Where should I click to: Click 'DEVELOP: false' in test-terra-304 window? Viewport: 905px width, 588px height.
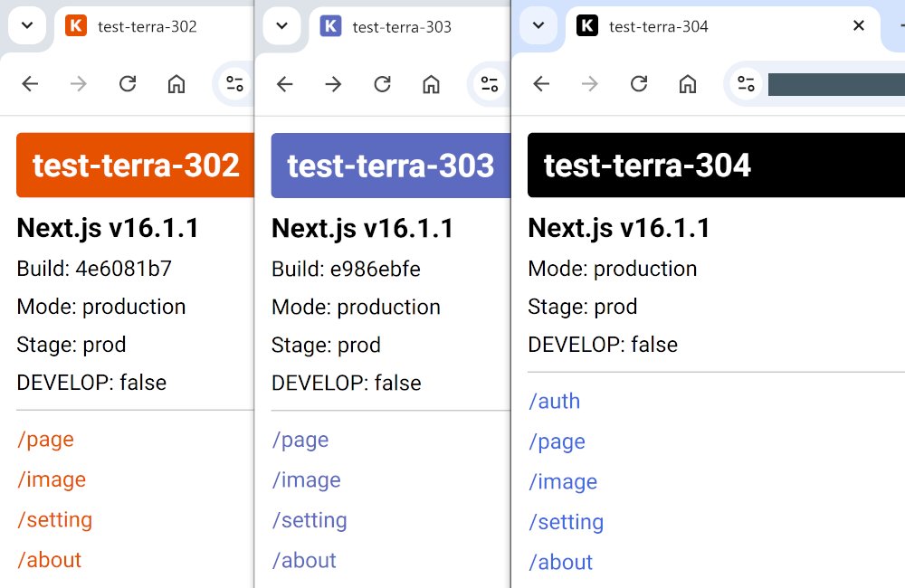click(x=603, y=345)
